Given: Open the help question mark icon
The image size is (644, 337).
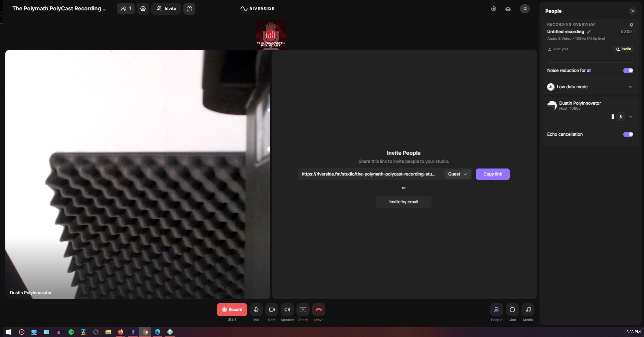Looking at the screenshot, I should [x=189, y=9].
